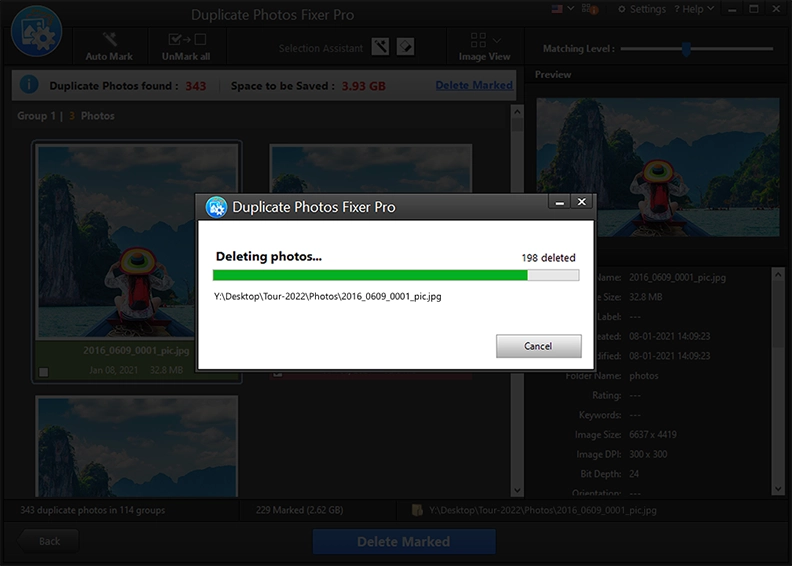Image resolution: width=792 pixels, height=566 pixels.
Task: Click the folder icon in status bar
Action: click(417, 510)
